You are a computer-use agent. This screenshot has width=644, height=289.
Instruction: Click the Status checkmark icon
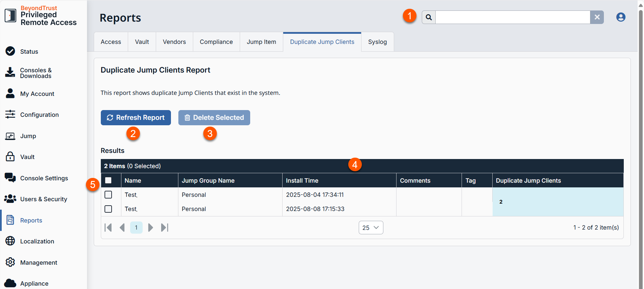point(10,51)
